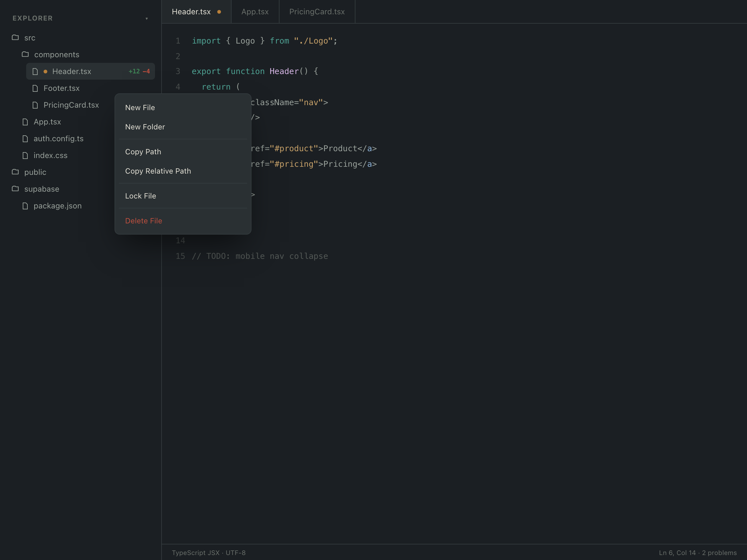The image size is (747, 560).
Task: Switch to the App.tsx editor tab
Action: coord(255,12)
